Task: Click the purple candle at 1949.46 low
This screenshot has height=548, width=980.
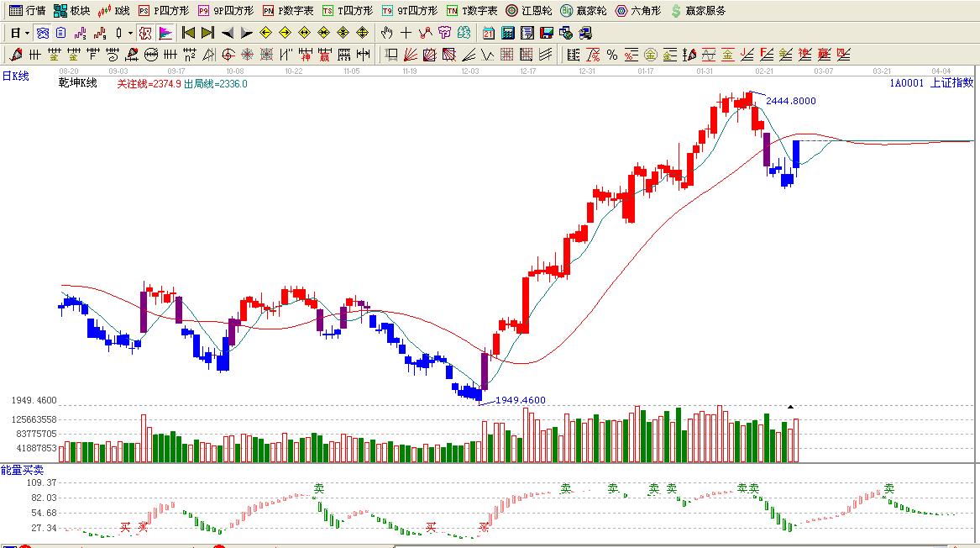Action: (485, 371)
